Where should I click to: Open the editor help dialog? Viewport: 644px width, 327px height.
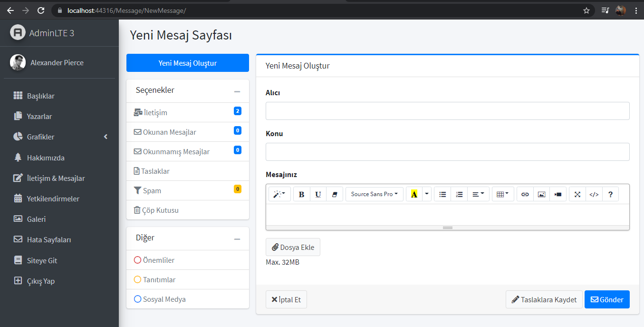[x=610, y=194]
